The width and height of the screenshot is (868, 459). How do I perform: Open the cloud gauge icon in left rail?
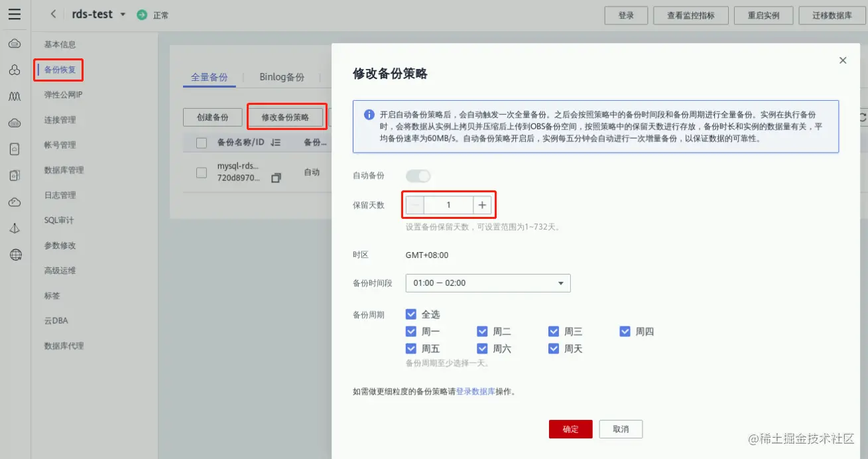tap(15, 202)
